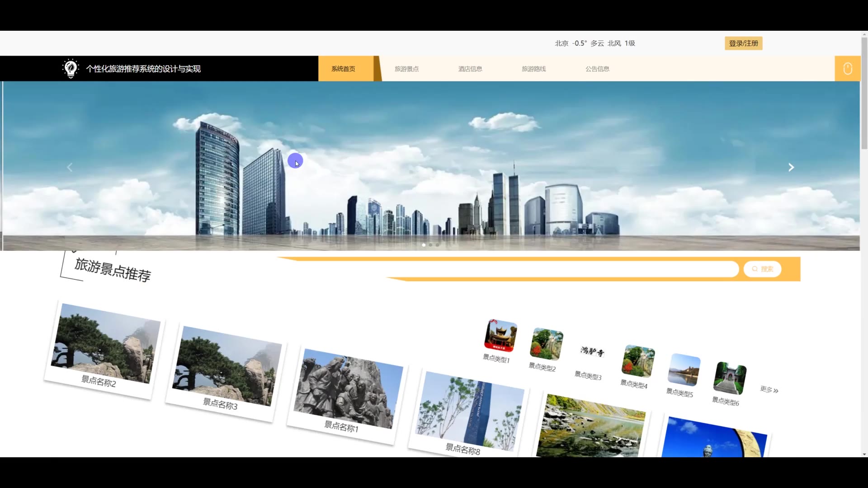Click the page vertical scrollbar thumb
Image resolution: width=868 pixels, height=488 pixels.
[864, 93]
